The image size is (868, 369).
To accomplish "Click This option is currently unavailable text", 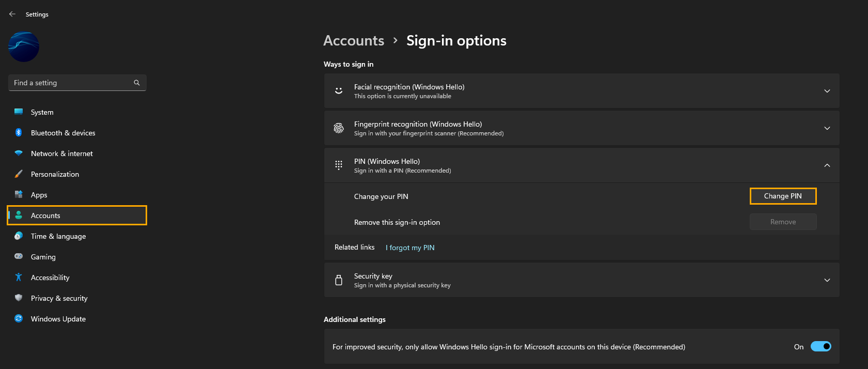I will tap(403, 96).
